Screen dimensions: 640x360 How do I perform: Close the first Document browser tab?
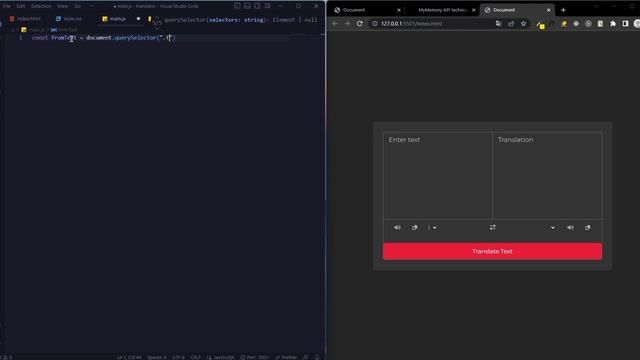[x=399, y=10]
